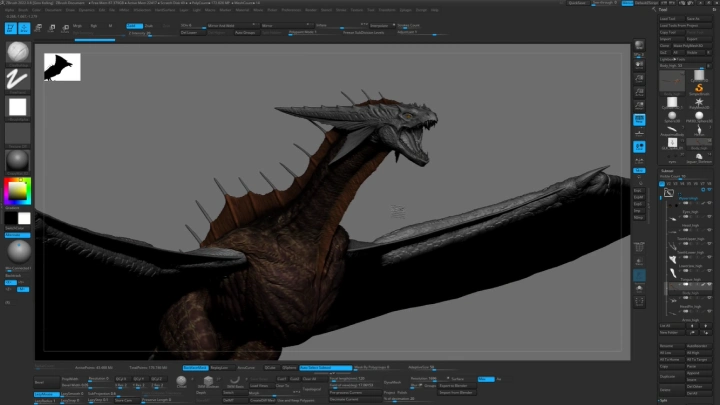Expand the Subtool section header
Image resolution: width=720 pixels, height=405 pixels.
point(667,171)
